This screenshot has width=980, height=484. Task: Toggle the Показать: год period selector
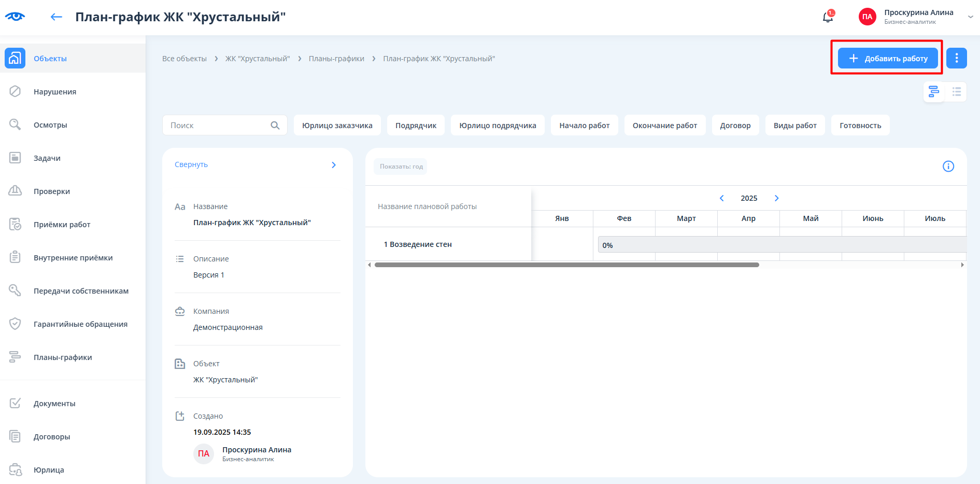(401, 167)
